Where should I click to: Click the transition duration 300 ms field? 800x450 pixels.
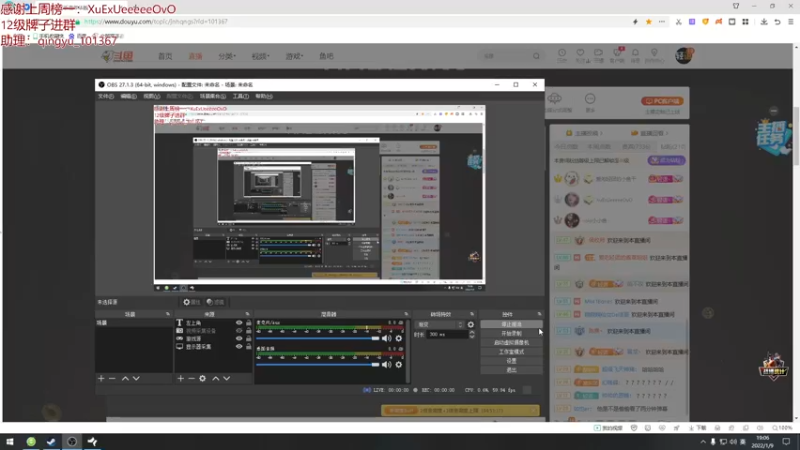(447, 334)
